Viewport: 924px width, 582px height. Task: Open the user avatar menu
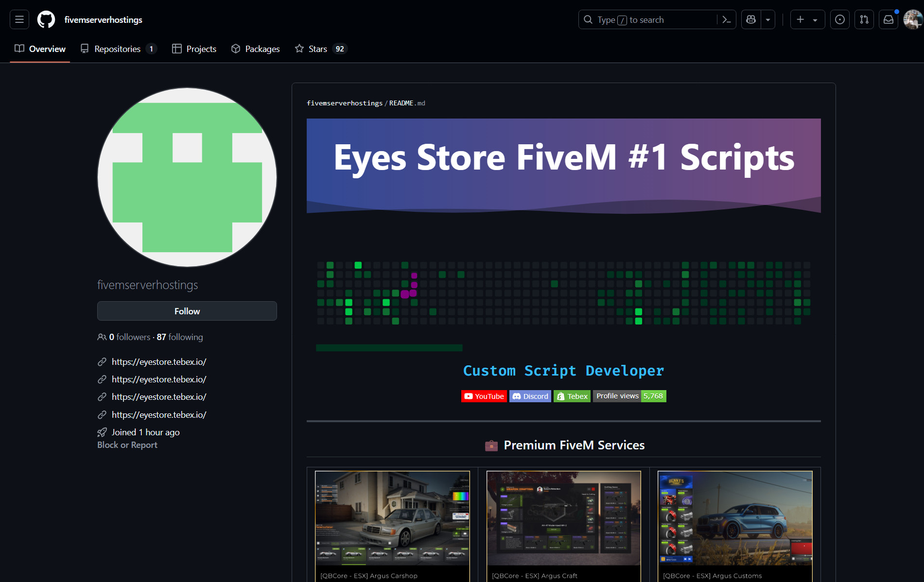pyautogui.click(x=913, y=19)
